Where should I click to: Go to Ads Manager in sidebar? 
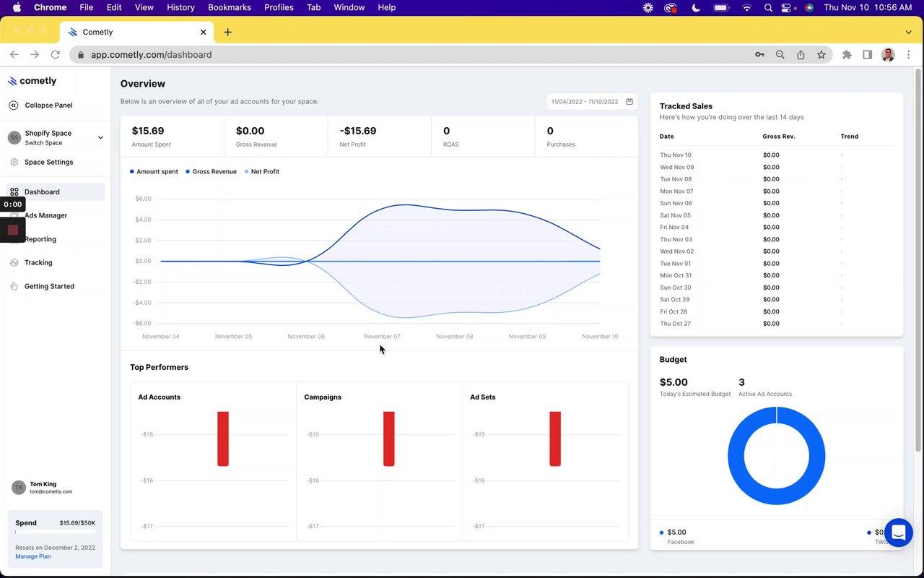pyautogui.click(x=45, y=216)
